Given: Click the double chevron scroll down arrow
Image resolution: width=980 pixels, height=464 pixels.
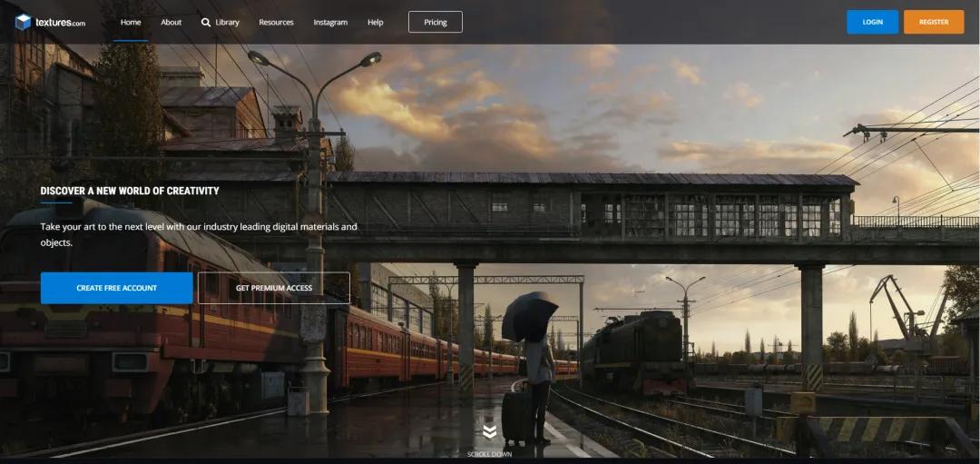Looking at the screenshot, I should click(x=489, y=432).
